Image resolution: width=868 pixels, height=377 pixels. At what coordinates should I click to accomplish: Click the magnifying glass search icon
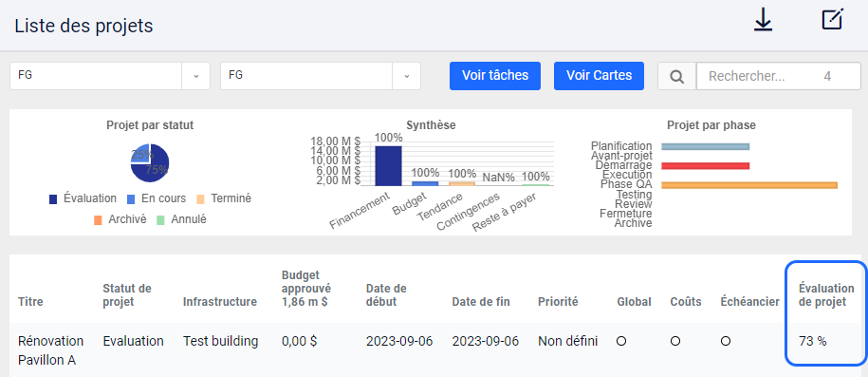click(x=676, y=76)
